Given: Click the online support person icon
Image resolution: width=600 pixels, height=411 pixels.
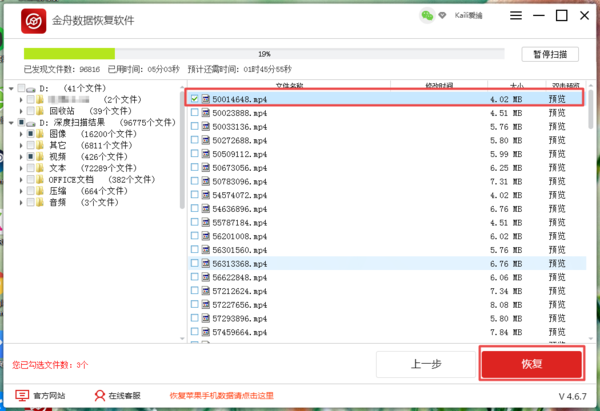Looking at the screenshot, I should (x=99, y=395).
